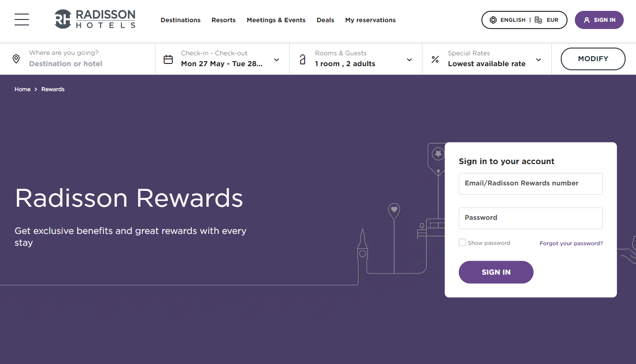
Task: Click the Email/Radisson Rewards number field
Action: (x=530, y=184)
